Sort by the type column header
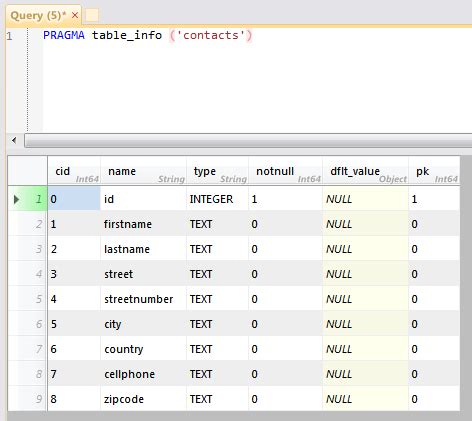 pyautogui.click(x=217, y=171)
